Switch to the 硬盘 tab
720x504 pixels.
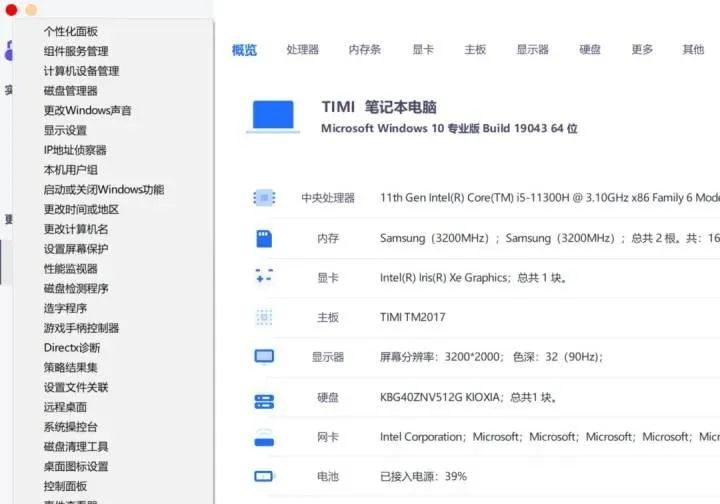click(x=590, y=49)
